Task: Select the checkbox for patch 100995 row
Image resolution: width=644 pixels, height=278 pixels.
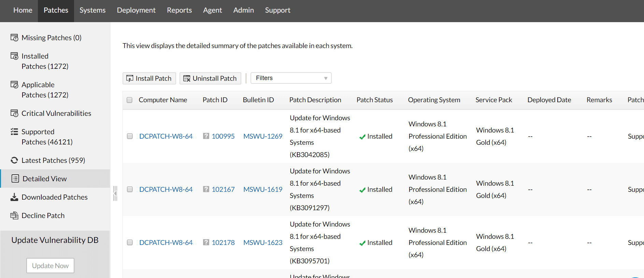Action: [x=130, y=136]
